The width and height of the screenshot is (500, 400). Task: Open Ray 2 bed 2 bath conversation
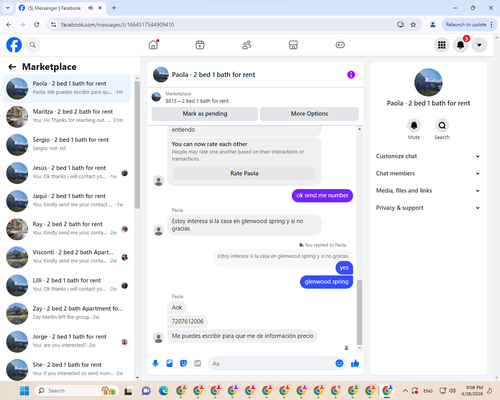pos(67,229)
